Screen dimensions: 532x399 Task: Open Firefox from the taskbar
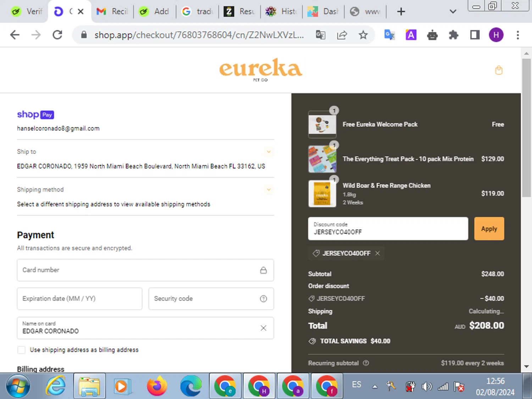157,386
